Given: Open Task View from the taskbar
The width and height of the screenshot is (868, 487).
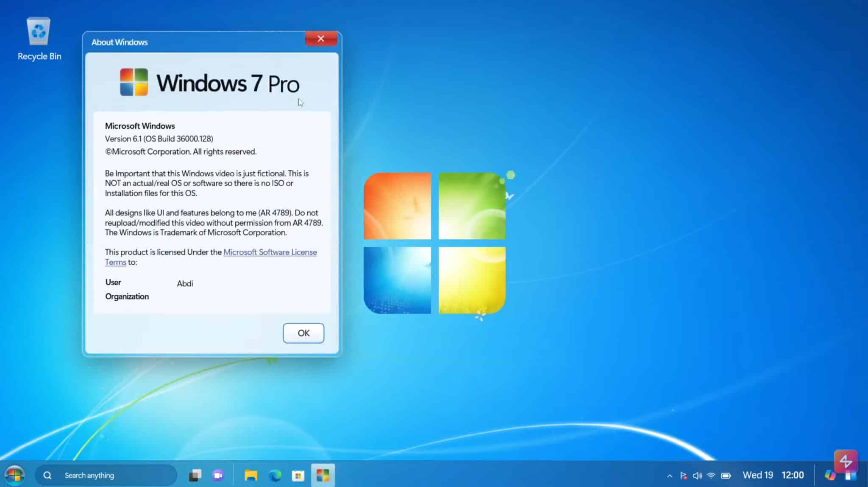Looking at the screenshot, I should click(195, 475).
